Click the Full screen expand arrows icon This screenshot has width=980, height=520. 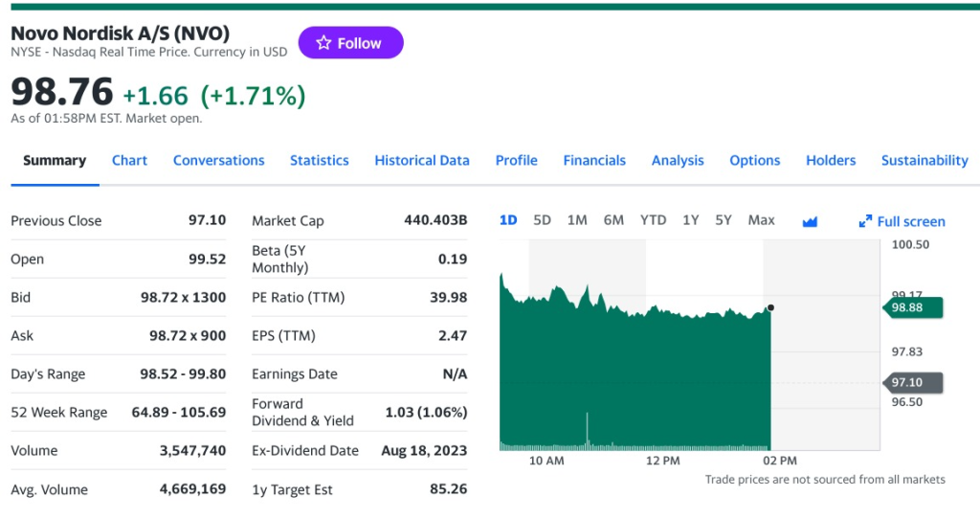[865, 221]
